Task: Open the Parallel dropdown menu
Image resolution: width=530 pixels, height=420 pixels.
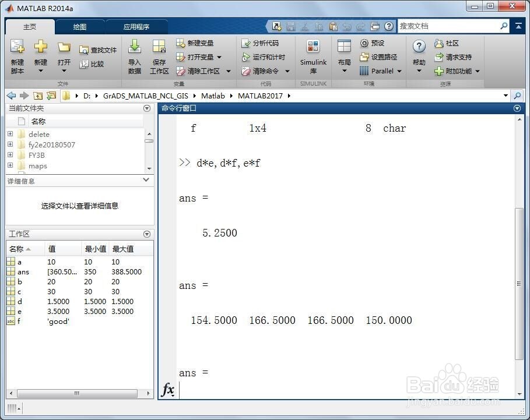Action: pos(399,71)
